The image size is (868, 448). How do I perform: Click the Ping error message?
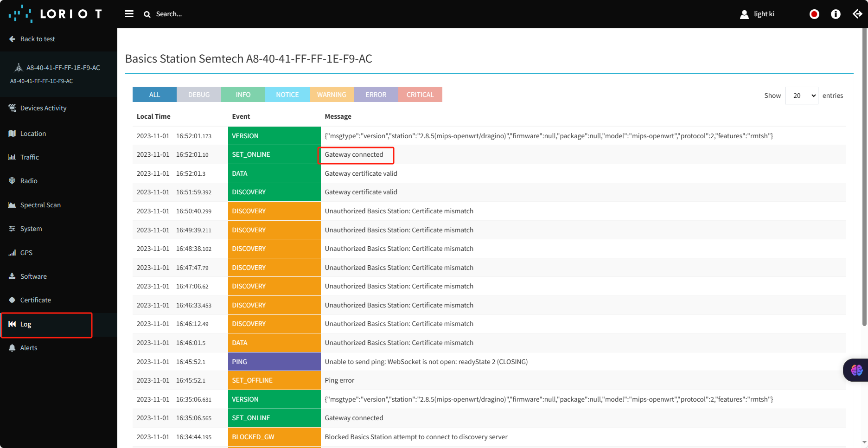point(339,380)
